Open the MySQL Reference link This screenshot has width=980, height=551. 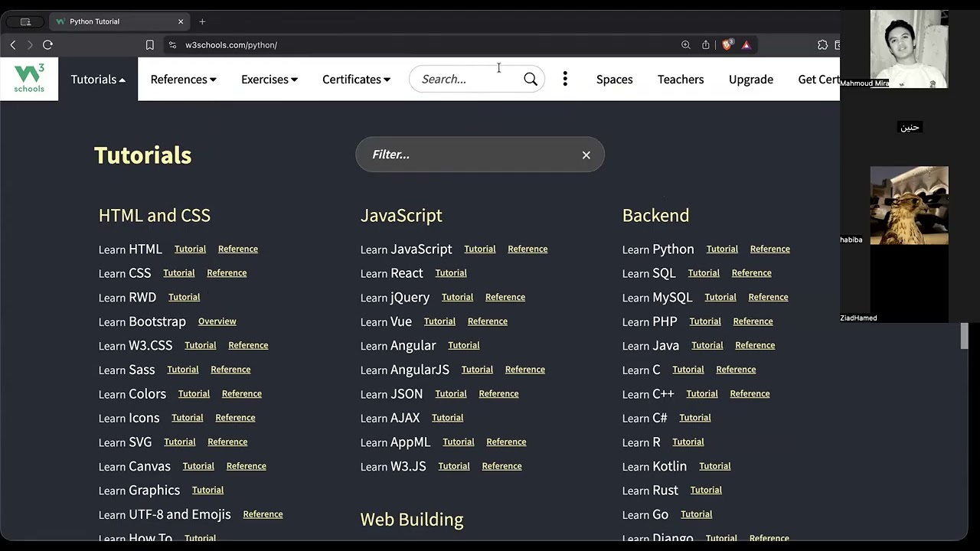pyautogui.click(x=768, y=297)
